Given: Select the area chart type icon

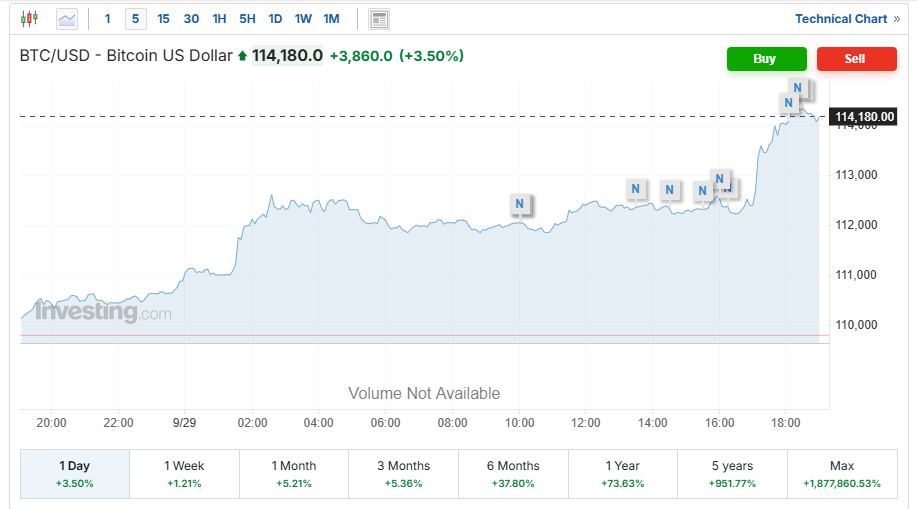Looking at the screenshot, I should pos(67,18).
